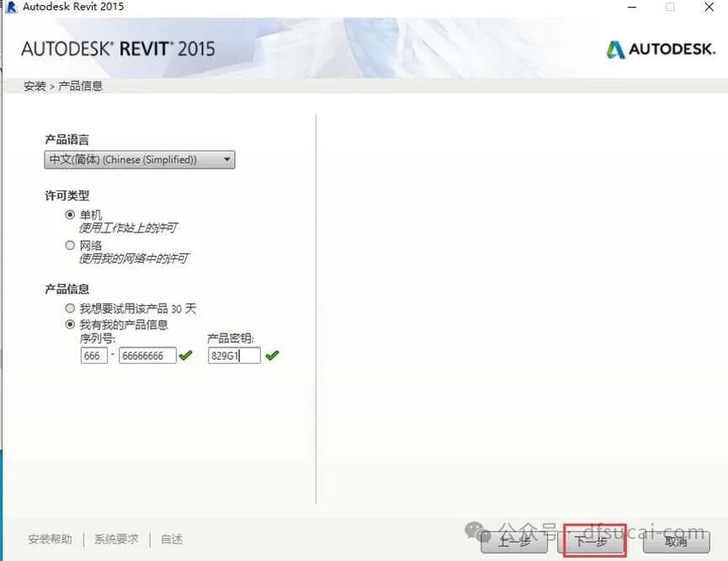Open the product language dropdown
The height and width of the screenshot is (561, 728).
tap(140, 160)
